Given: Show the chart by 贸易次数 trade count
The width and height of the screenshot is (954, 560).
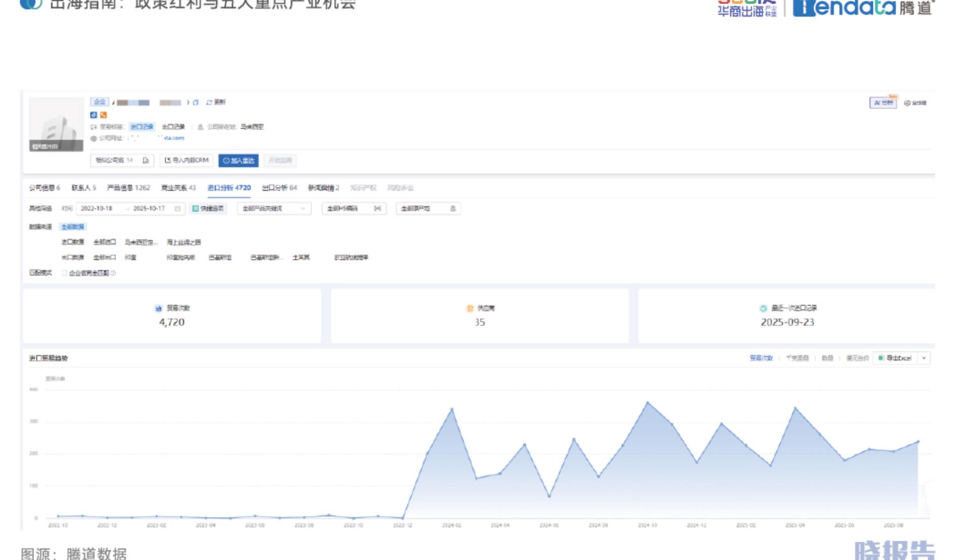Looking at the screenshot, I should coord(761,358).
